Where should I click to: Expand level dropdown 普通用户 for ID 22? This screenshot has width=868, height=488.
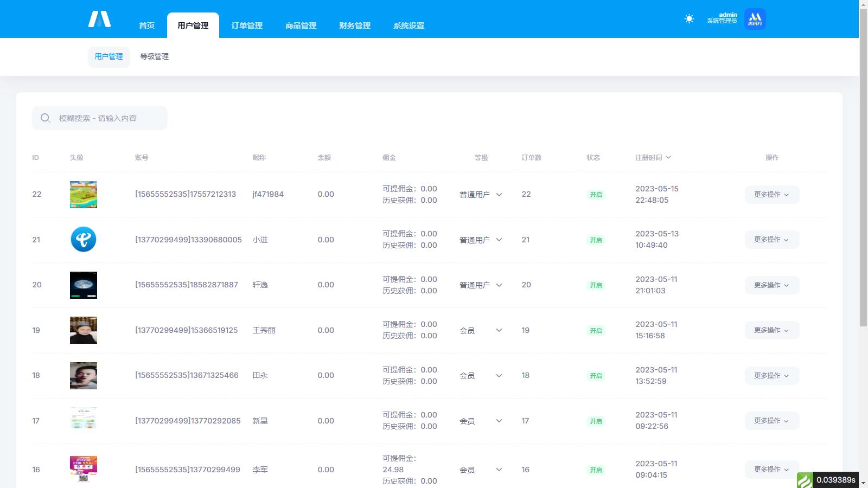tap(481, 195)
